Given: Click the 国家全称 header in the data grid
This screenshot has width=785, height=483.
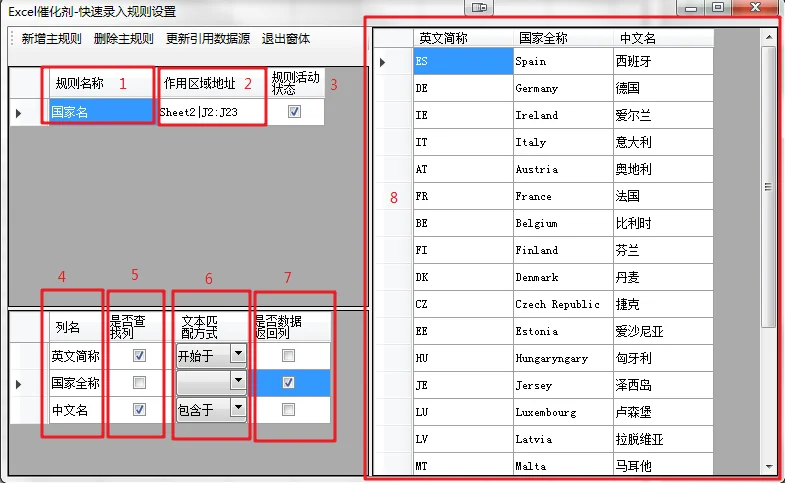Looking at the screenshot, I should click(563, 38).
